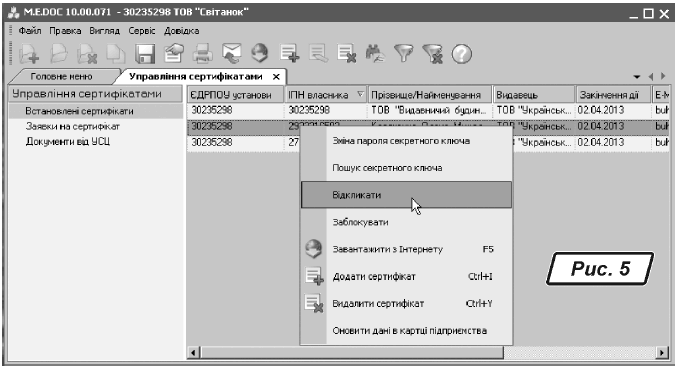Viewport: 677px width, 370px height.
Task: Choose Завантажити з Інтернету menu entry
Action: [x=406, y=249]
